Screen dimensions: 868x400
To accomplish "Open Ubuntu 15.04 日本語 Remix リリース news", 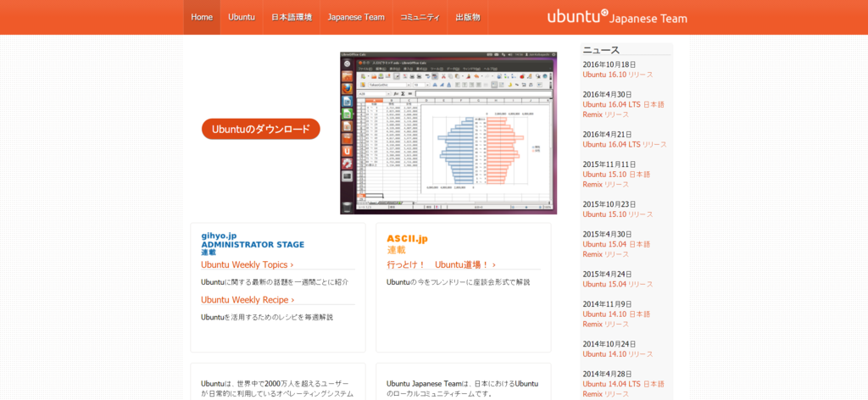I will 616,249.
